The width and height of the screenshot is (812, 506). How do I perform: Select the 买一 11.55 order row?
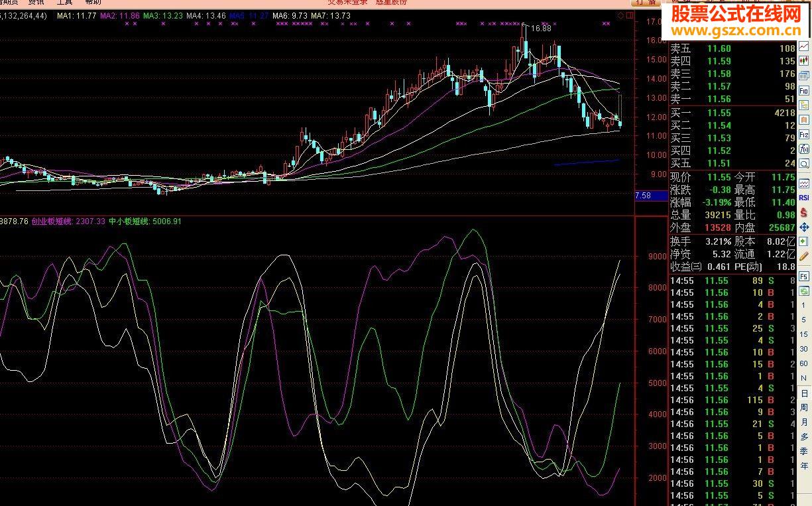(x=732, y=113)
